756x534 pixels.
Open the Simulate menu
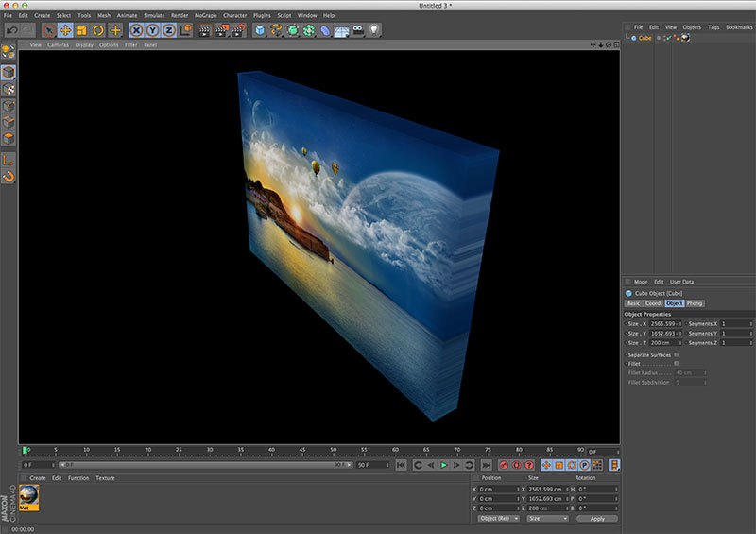click(154, 15)
